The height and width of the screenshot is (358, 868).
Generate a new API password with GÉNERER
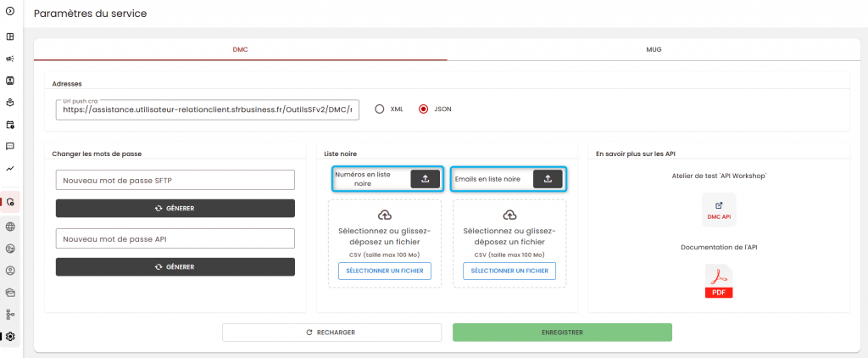[175, 266]
